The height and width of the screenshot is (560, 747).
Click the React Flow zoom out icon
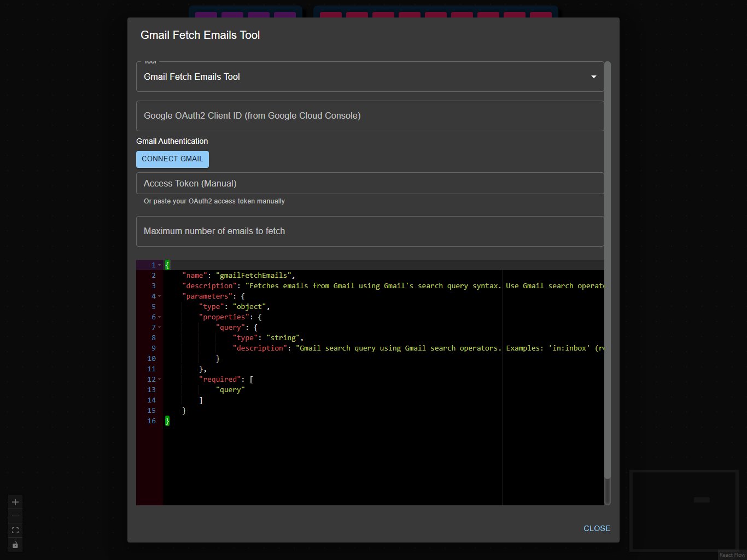(15, 516)
